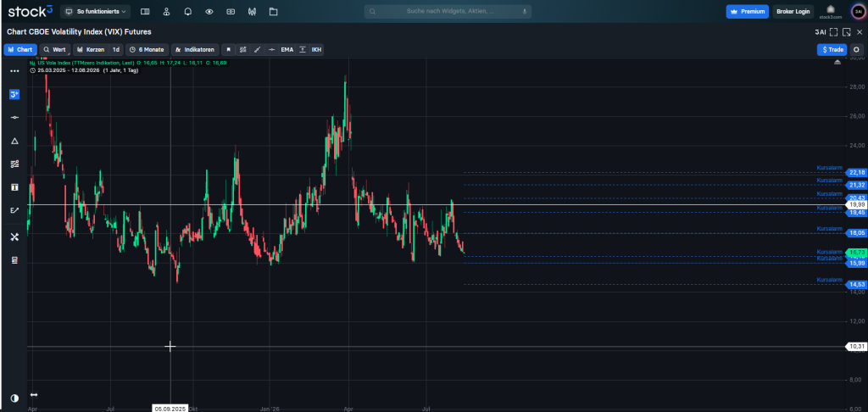Click the 19,99 horizontal line price tag
The width and height of the screenshot is (868, 412).
856,205
